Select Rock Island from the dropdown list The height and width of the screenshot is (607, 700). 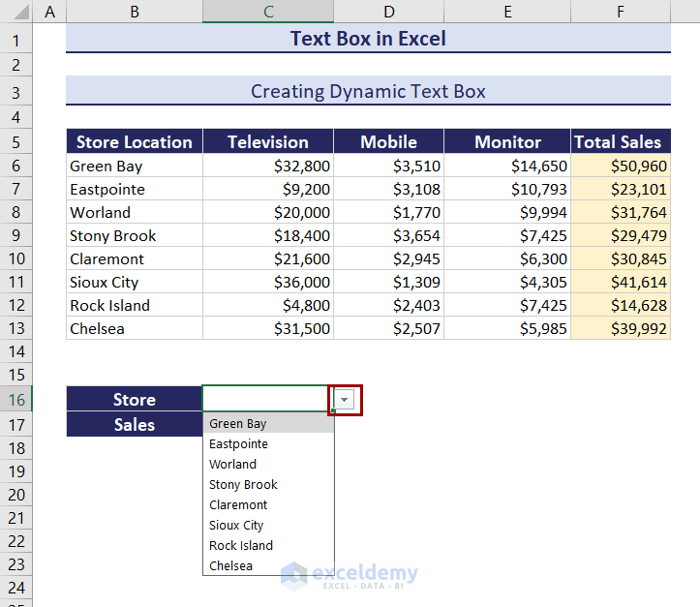pyautogui.click(x=241, y=545)
